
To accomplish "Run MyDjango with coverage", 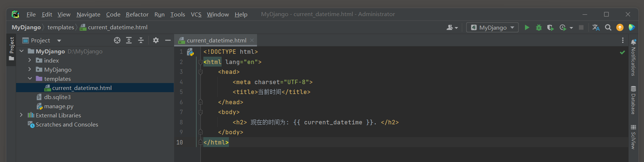I will [550, 27].
